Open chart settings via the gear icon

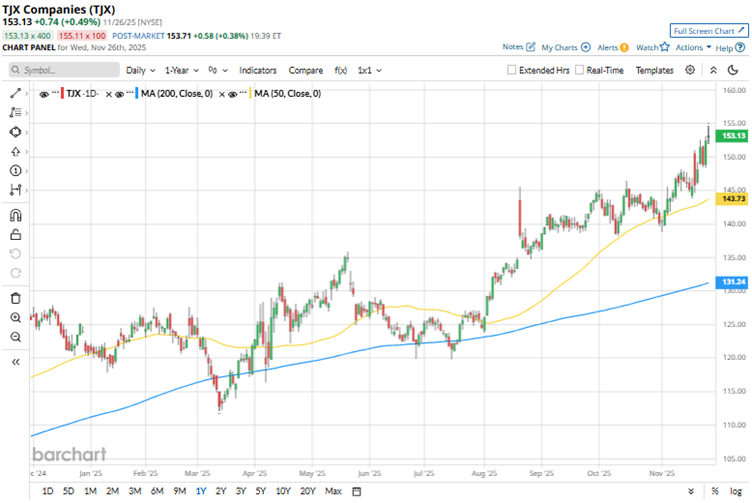pyautogui.click(x=690, y=70)
